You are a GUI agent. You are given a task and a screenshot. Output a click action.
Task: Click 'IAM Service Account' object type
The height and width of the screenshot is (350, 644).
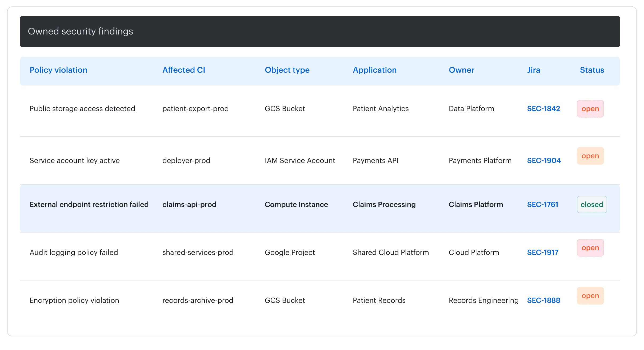tap(300, 161)
